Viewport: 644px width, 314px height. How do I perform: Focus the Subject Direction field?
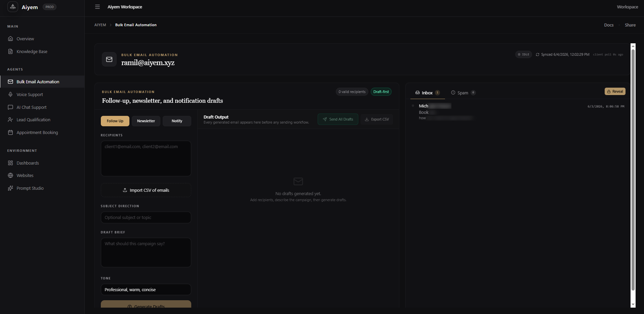coord(146,217)
